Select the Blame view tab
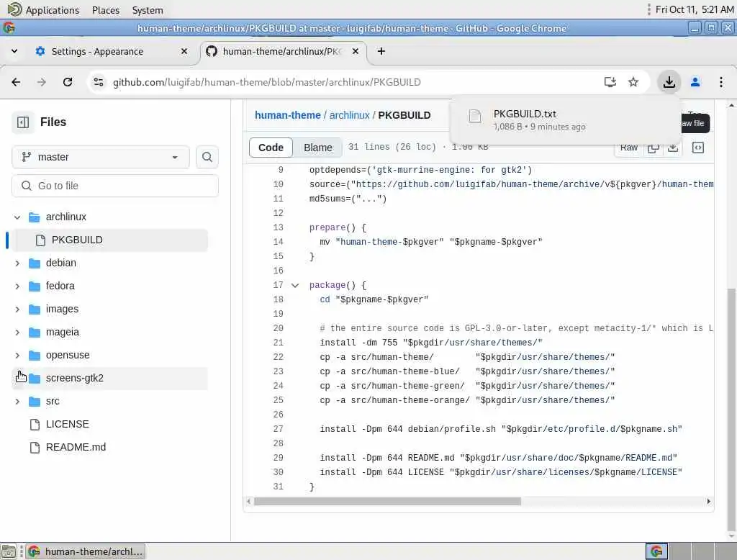Viewport: 737px width, 560px height. click(x=317, y=148)
